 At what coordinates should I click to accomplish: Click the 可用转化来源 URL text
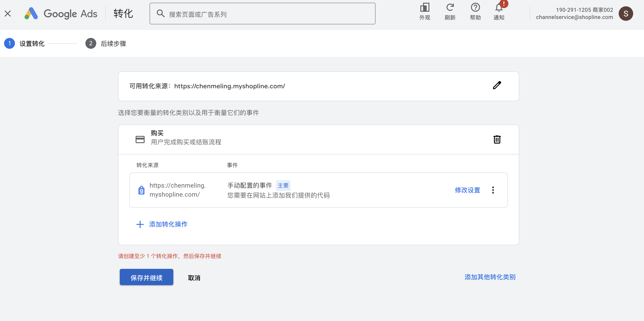(230, 86)
